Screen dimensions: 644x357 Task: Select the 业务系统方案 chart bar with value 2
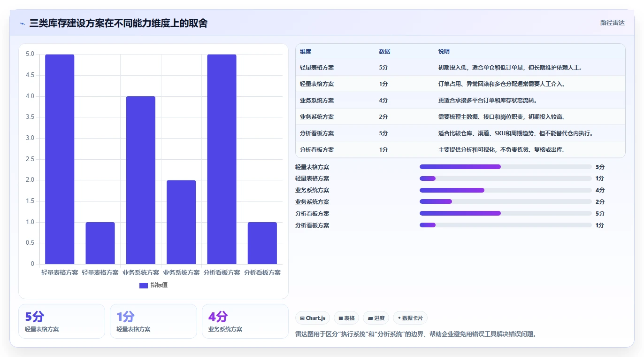click(181, 222)
